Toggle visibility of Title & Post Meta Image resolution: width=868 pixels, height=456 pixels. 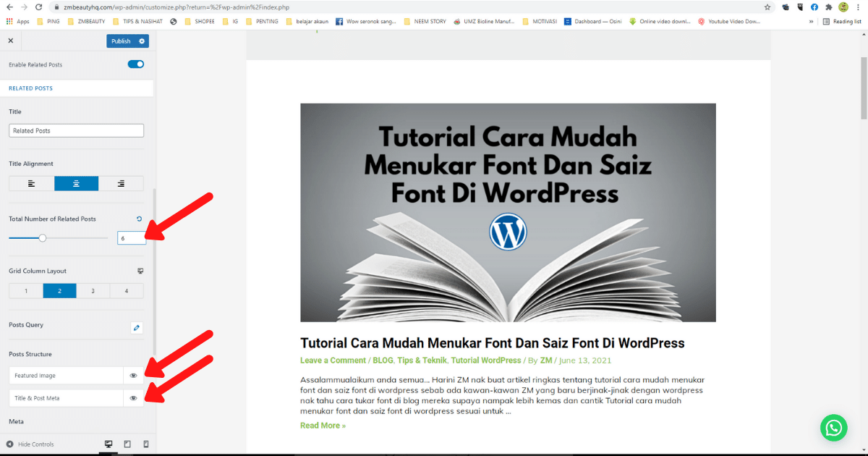click(134, 398)
